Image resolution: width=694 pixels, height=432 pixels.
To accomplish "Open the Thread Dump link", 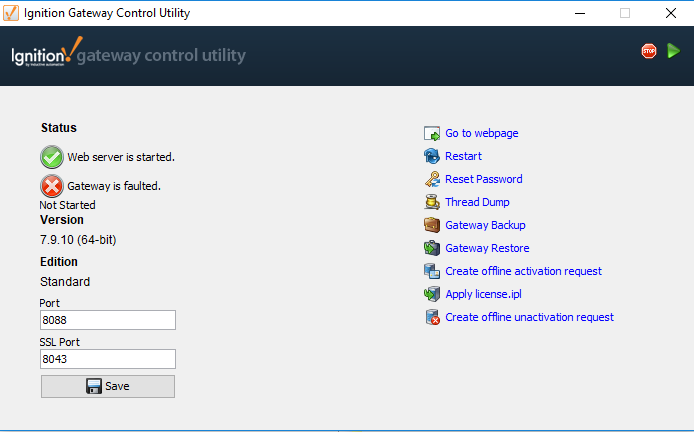I will click(477, 202).
